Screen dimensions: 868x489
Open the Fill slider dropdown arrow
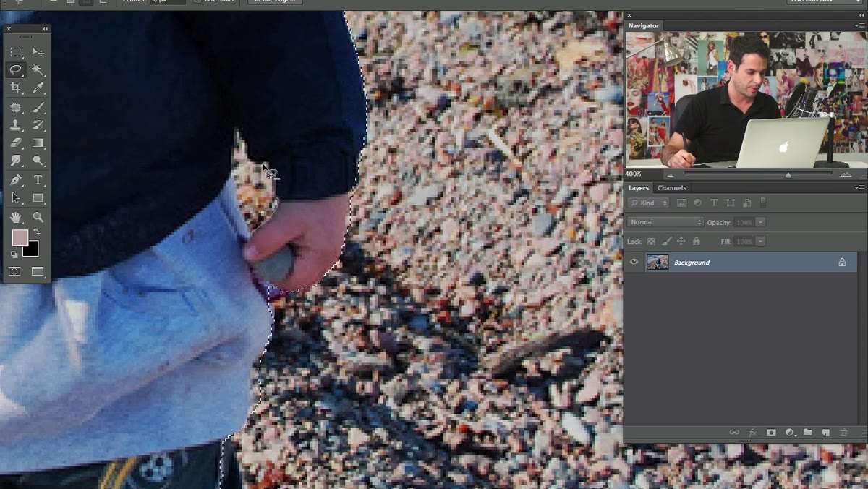761,241
